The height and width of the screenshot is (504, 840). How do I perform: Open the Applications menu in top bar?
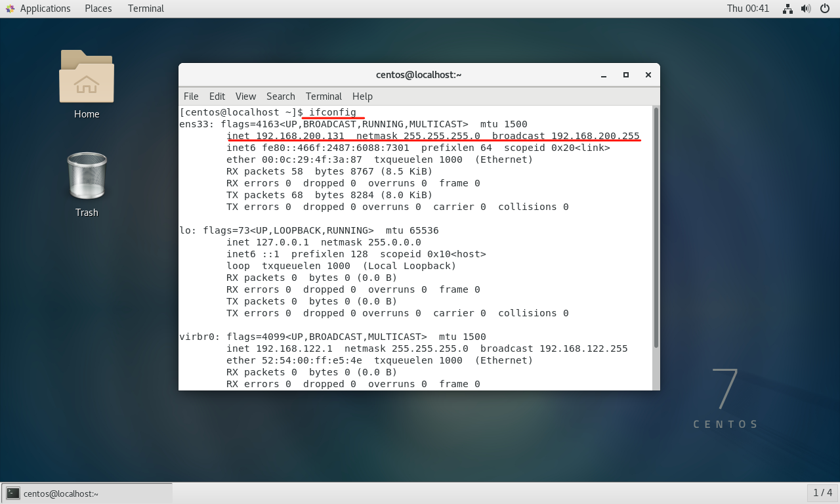click(x=45, y=9)
